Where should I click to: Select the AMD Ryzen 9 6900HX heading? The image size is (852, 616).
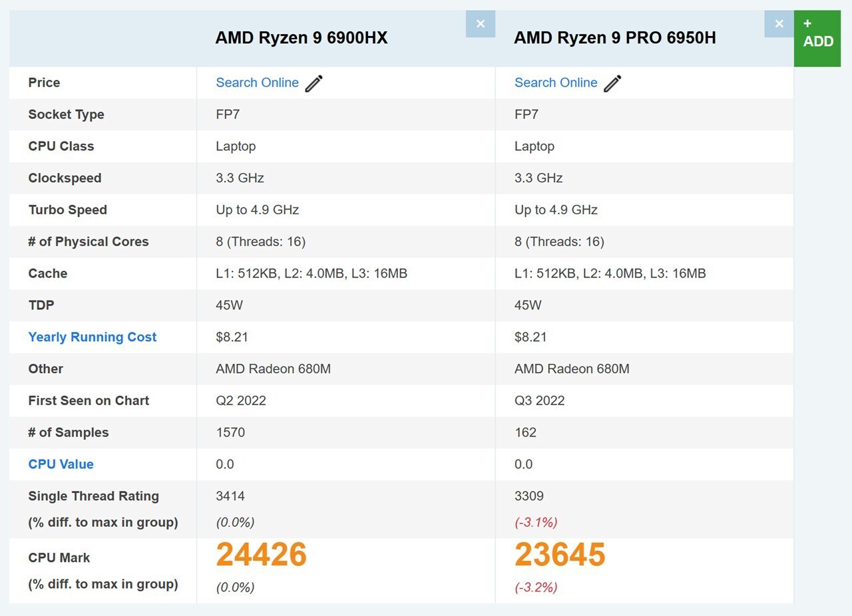(x=302, y=38)
